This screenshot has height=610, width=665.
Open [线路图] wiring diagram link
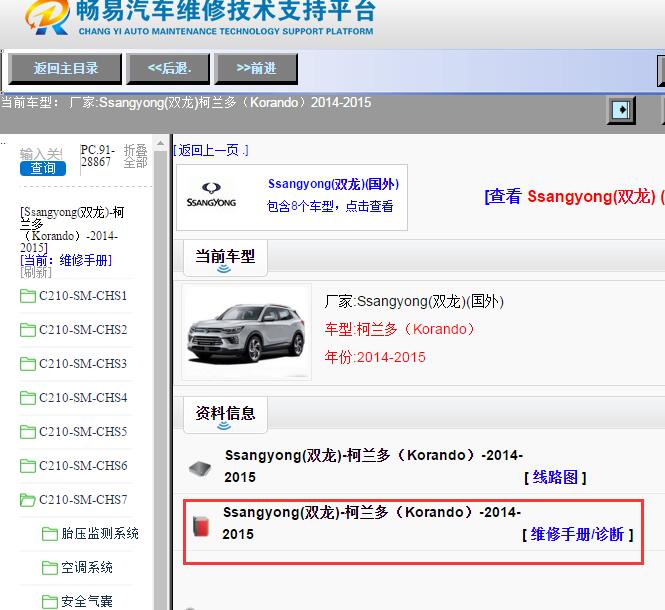(x=555, y=478)
